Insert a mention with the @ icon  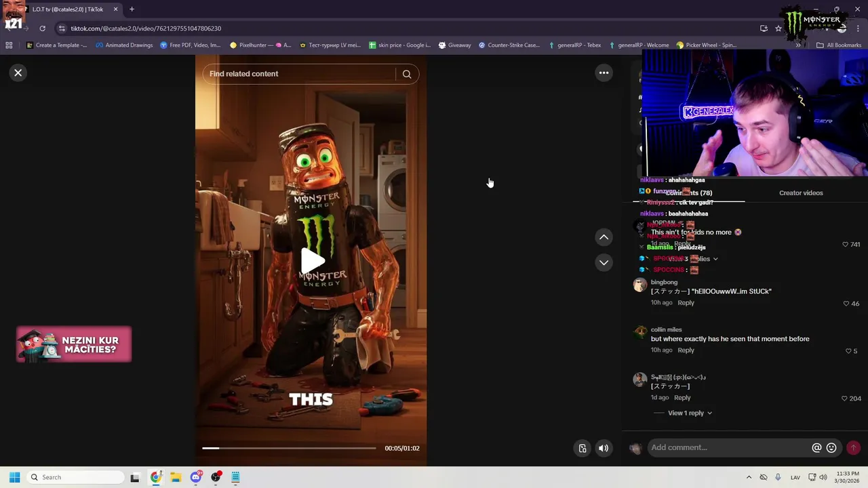click(816, 447)
